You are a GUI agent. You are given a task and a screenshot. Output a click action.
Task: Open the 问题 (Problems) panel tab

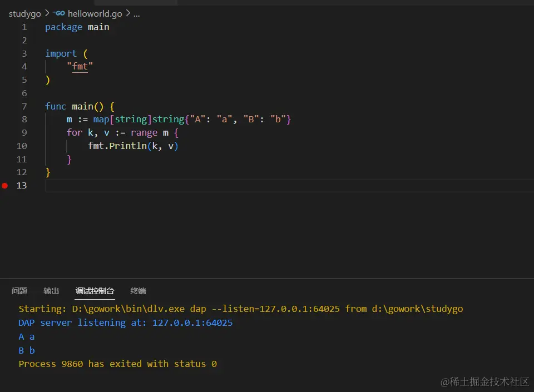click(19, 291)
